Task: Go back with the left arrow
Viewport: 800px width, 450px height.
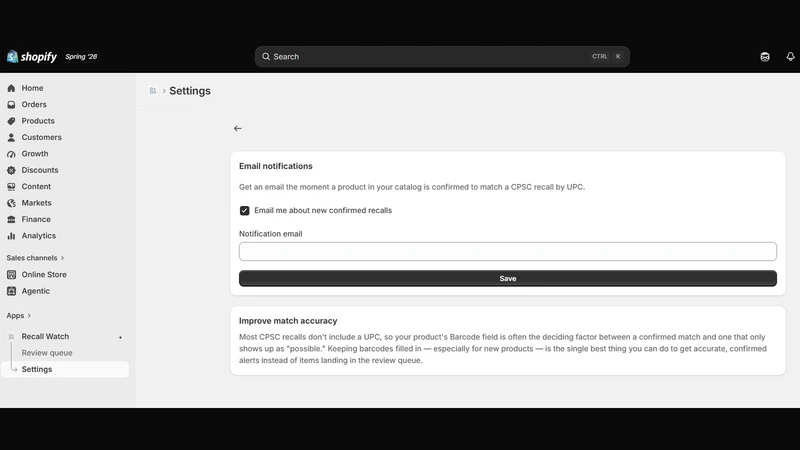Action: tap(238, 129)
